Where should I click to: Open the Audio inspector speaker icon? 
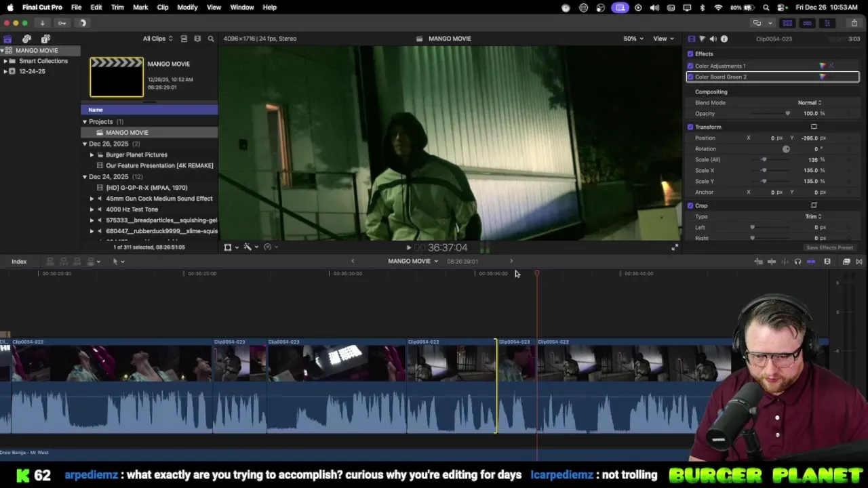pos(713,39)
